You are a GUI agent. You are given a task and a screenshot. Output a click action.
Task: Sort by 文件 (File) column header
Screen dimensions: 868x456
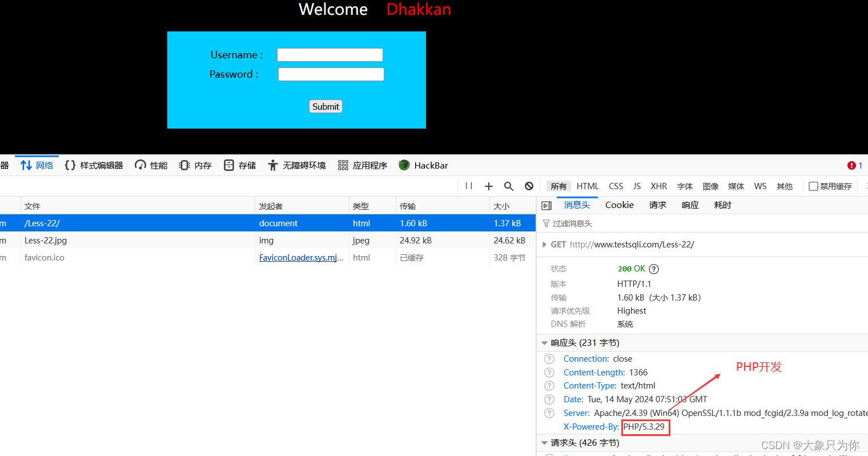pyautogui.click(x=138, y=206)
